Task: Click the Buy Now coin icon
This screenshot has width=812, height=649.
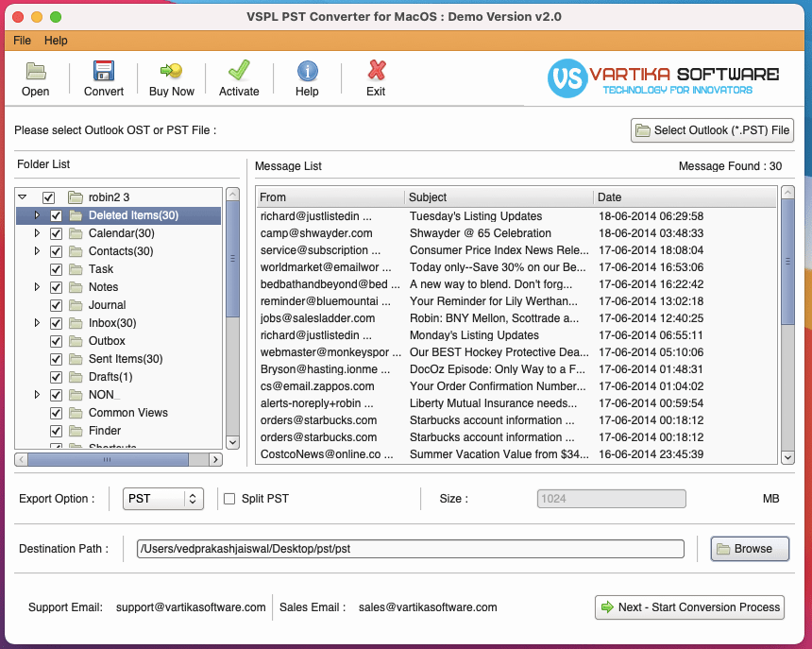Action: pos(172,71)
